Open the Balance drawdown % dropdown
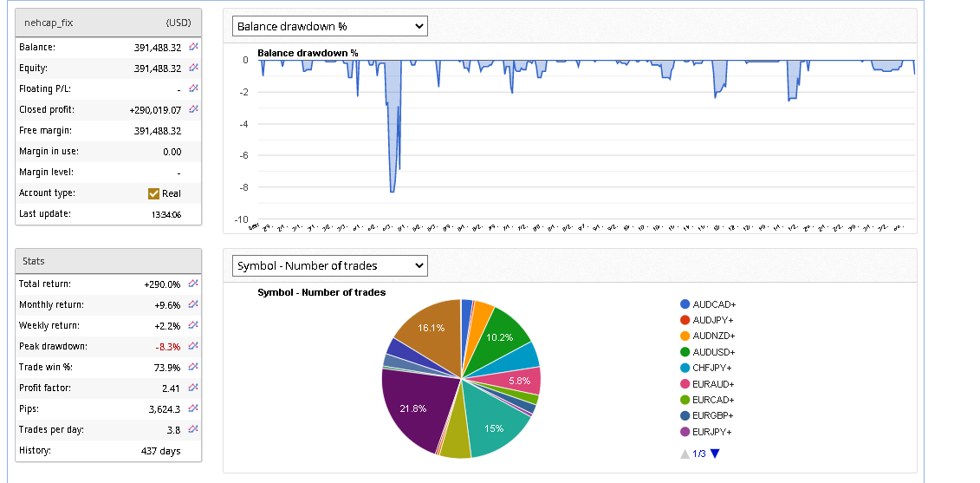The height and width of the screenshot is (483, 980). click(330, 27)
